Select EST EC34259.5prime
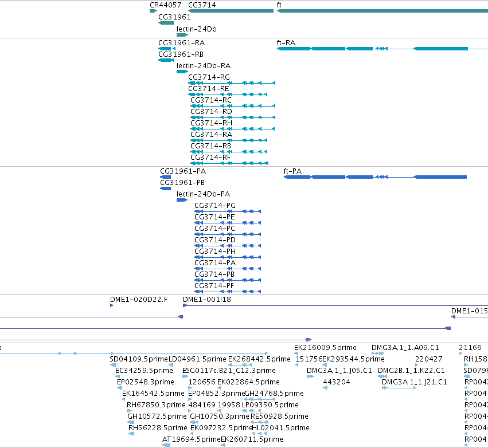This screenshot has width=488, height=448. click(144, 371)
